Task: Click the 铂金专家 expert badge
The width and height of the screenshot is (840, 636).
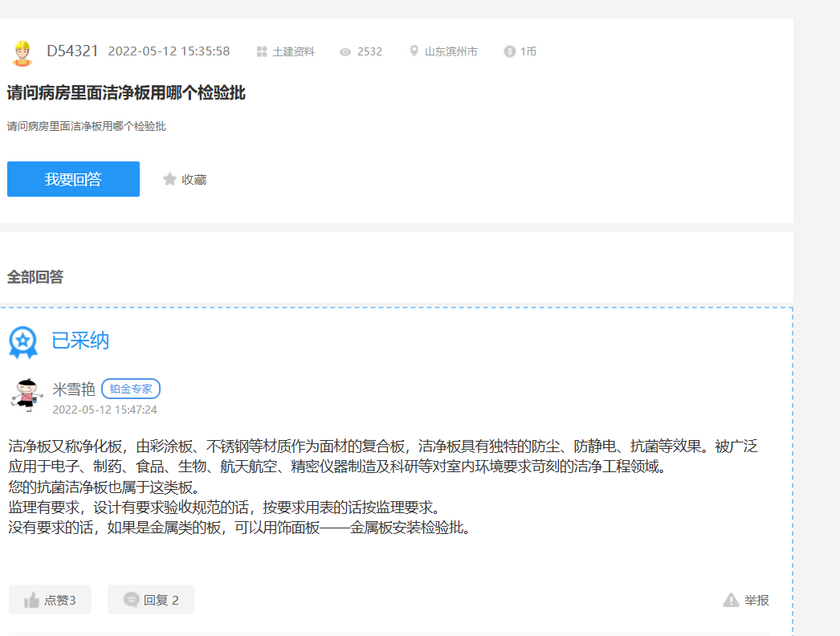Action: [x=131, y=389]
